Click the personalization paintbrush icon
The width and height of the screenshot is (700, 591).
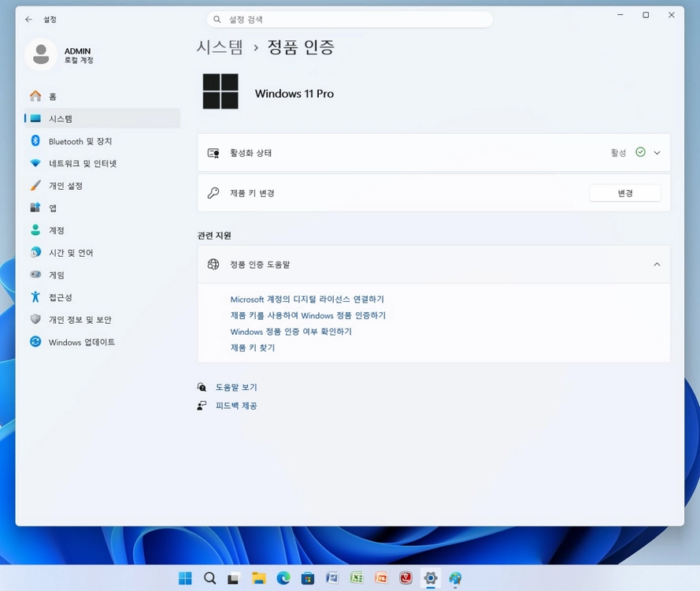pos(35,185)
